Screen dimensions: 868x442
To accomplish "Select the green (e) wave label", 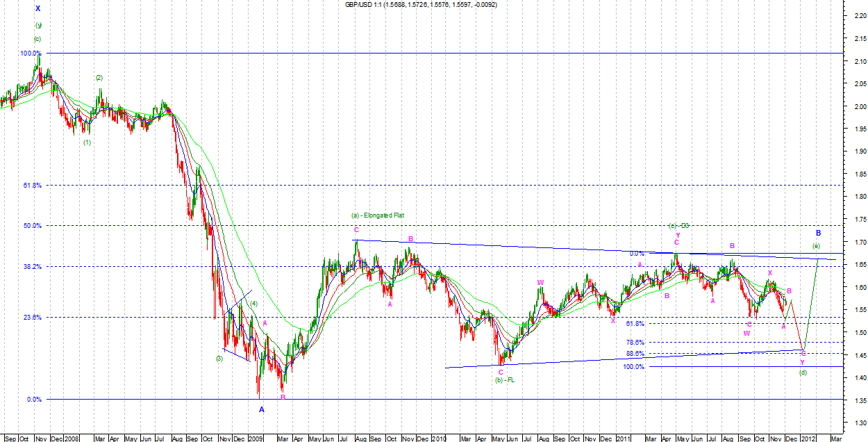I will click(817, 247).
